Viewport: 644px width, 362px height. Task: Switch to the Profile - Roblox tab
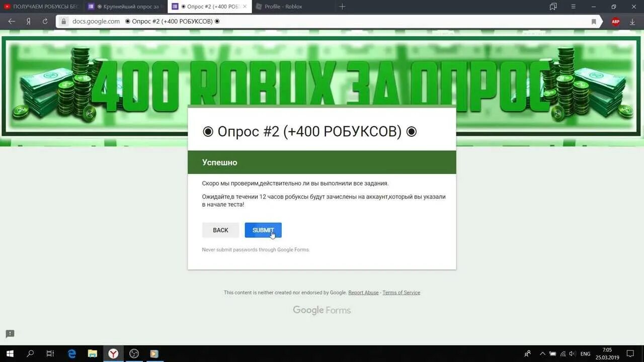click(292, 7)
